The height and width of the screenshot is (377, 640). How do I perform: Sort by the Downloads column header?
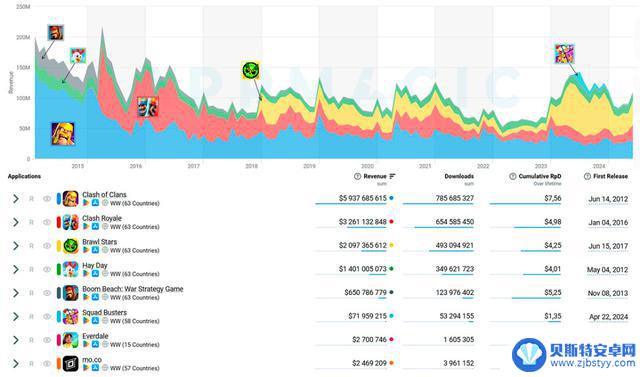pos(459,176)
